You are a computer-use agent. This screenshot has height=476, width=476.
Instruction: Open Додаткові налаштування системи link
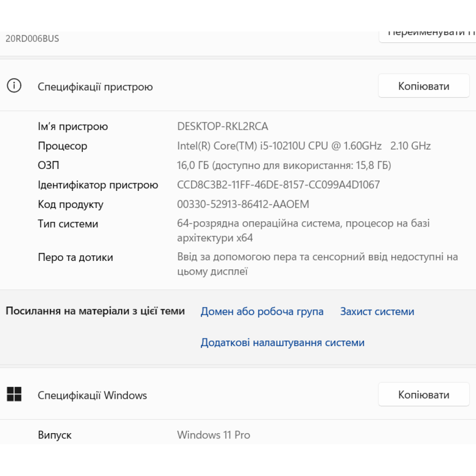[282, 343]
